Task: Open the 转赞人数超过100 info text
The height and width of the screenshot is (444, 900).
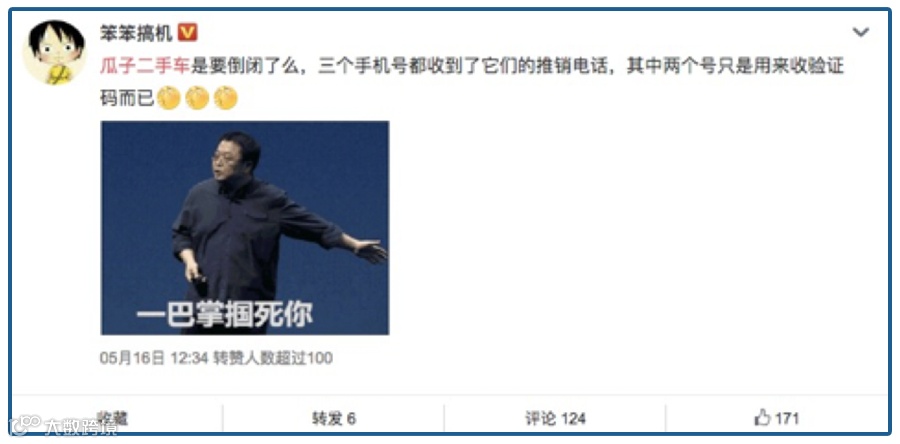Action: (x=273, y=359)
